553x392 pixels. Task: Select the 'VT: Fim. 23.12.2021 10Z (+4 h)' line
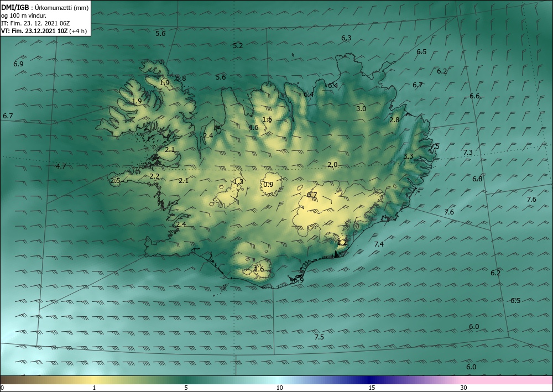point(44,31)
